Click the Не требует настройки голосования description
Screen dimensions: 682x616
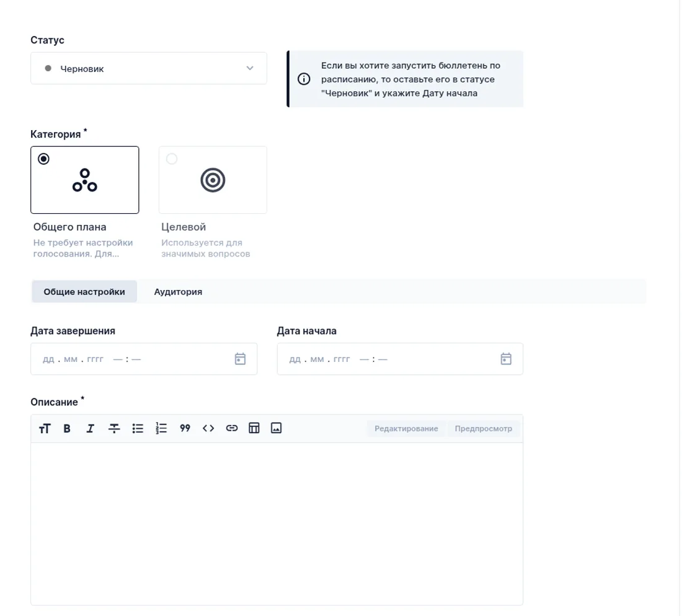tap(83, 249)
